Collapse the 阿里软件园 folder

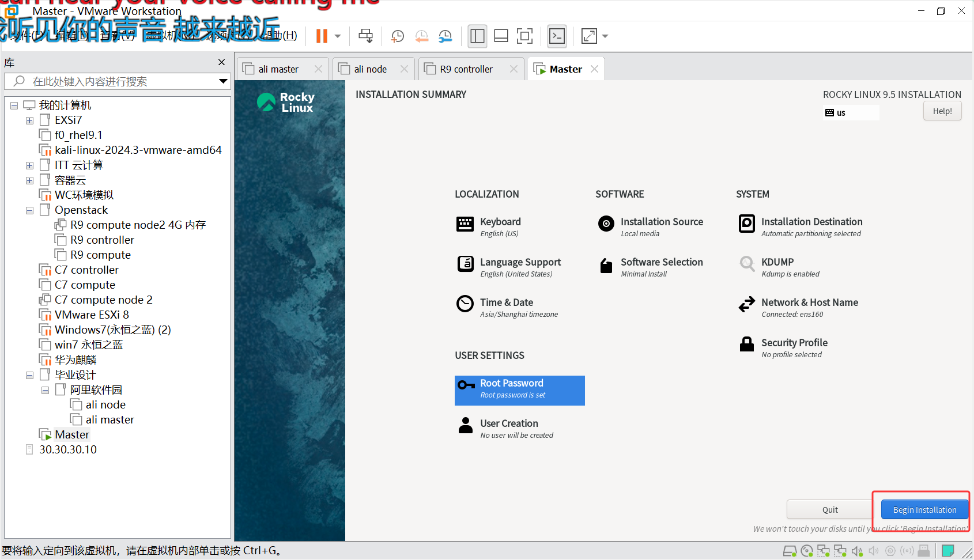click(x=45, y=390)
